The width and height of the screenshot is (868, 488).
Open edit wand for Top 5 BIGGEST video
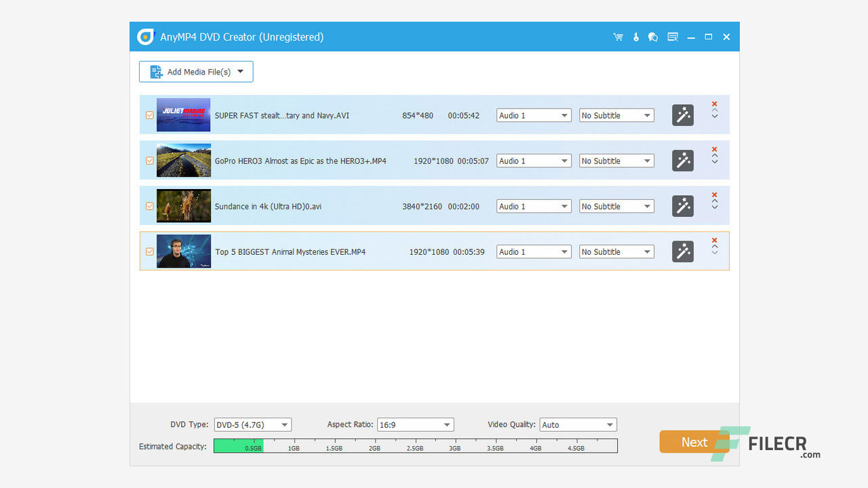point(683,251)
